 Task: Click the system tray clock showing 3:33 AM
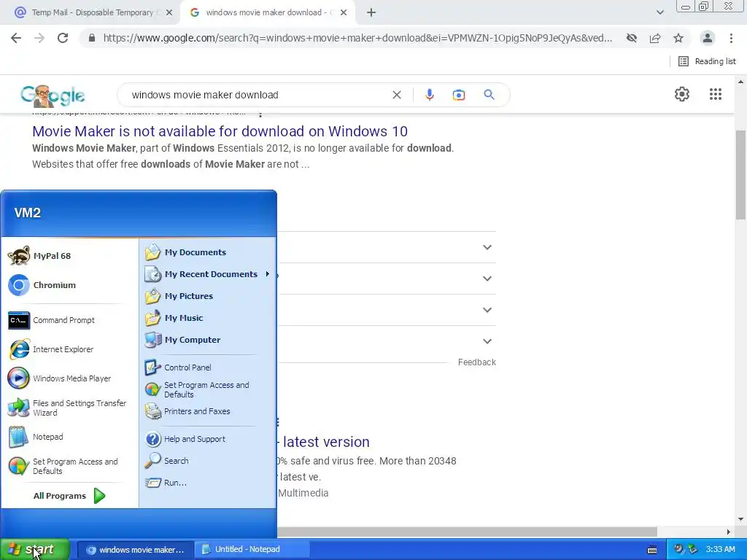[x=720, y=550]
